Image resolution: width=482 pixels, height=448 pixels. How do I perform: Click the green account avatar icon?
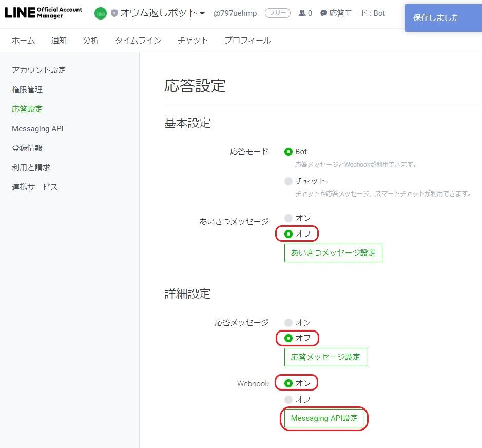[101, 13]
